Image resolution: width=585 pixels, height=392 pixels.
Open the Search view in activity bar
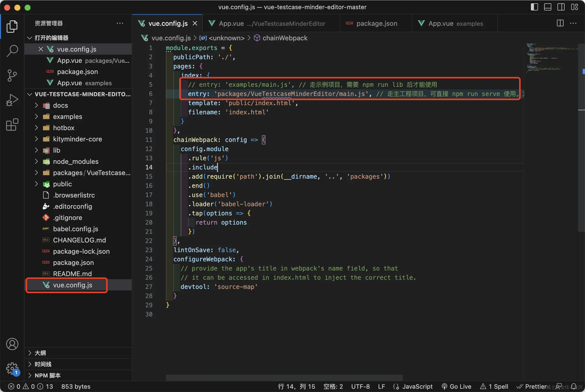[x=12, y=51]
